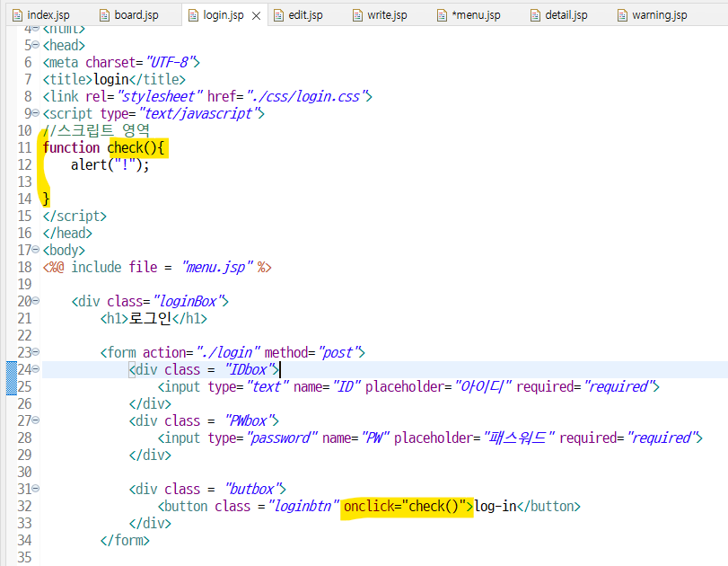This screenshot has width=728, height=566.
Task: Open the write.jsp tab
Action: [381, 15]
